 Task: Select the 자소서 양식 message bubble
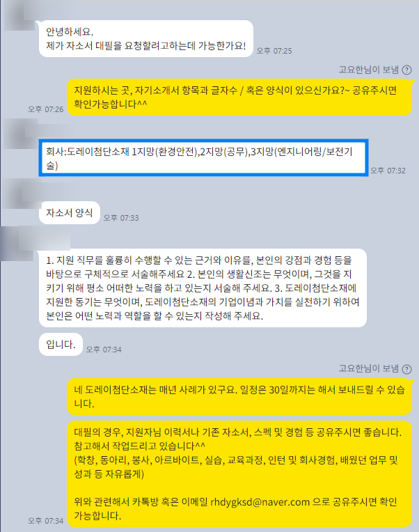(x=70, y=213)
